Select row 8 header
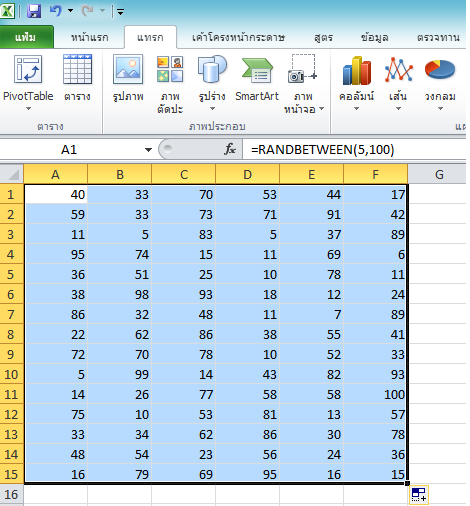Image resolution: width=470 pixels, height=506 pixels. coord(11,334)
